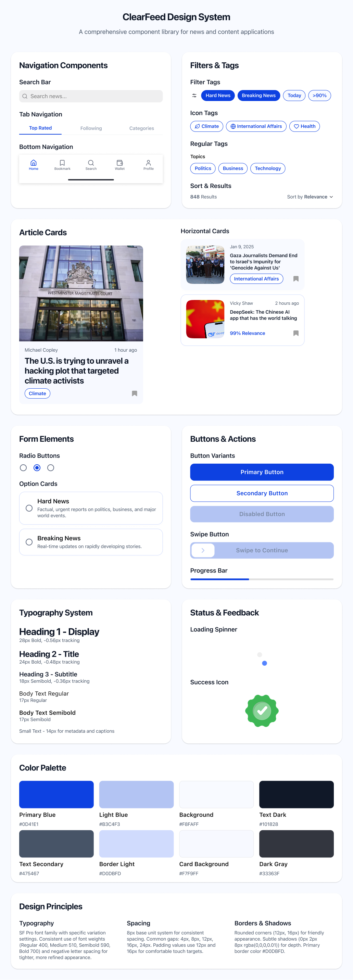Toggle the International Affairs icon tag

tap(256, 126)
